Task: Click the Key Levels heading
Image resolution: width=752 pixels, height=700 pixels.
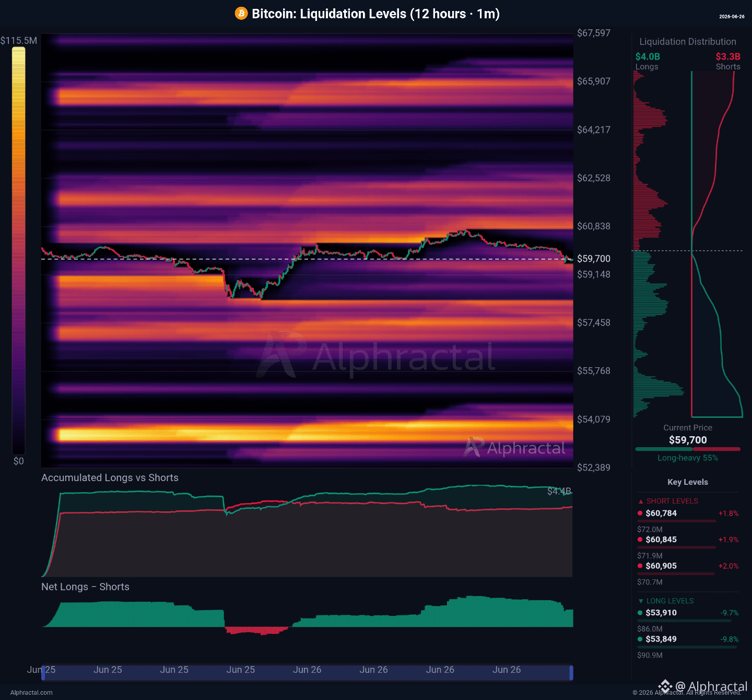Action: [688, 482]
